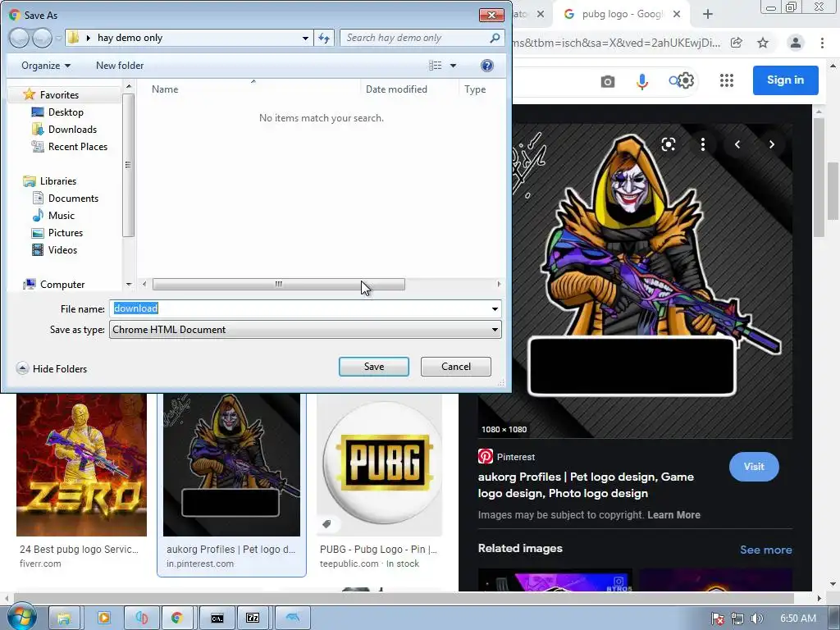Click the volume icon in system tray

coord(756,619)
